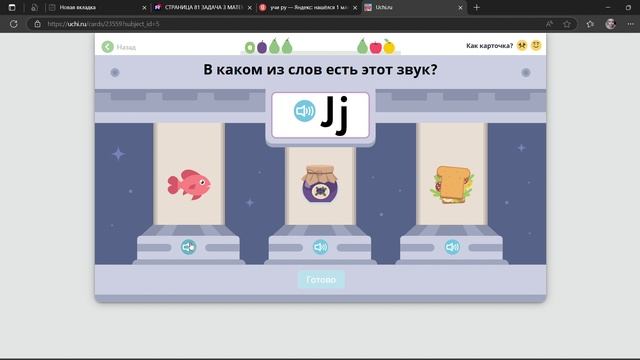Close the СТРАНИЦА 81 tab
This screenshot has width=640, height=360.
click(x=249, y=8)
